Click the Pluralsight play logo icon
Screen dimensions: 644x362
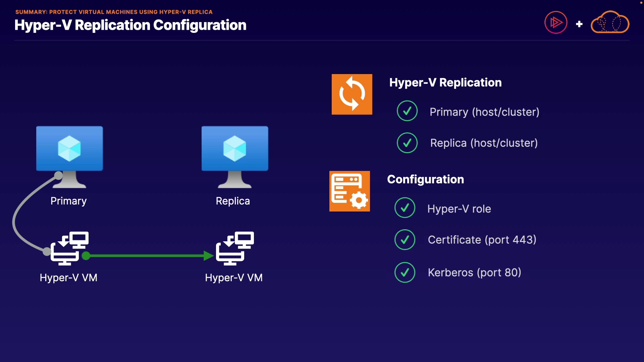[556, 22]
